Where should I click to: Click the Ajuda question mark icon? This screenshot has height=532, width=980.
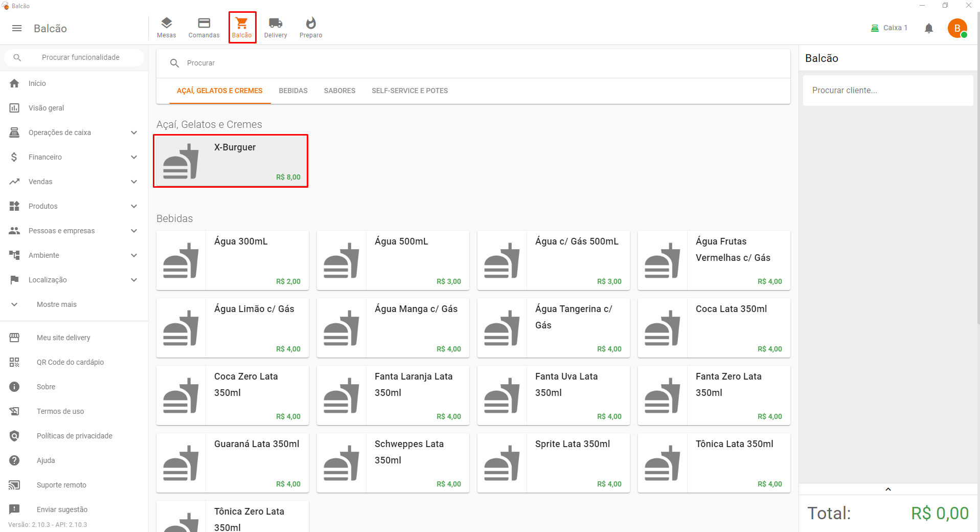click(x=14, y=460)
